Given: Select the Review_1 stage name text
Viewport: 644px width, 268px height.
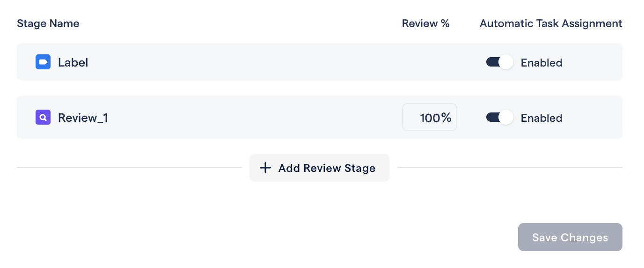Looking at the screenshot, I should point(83,118).
